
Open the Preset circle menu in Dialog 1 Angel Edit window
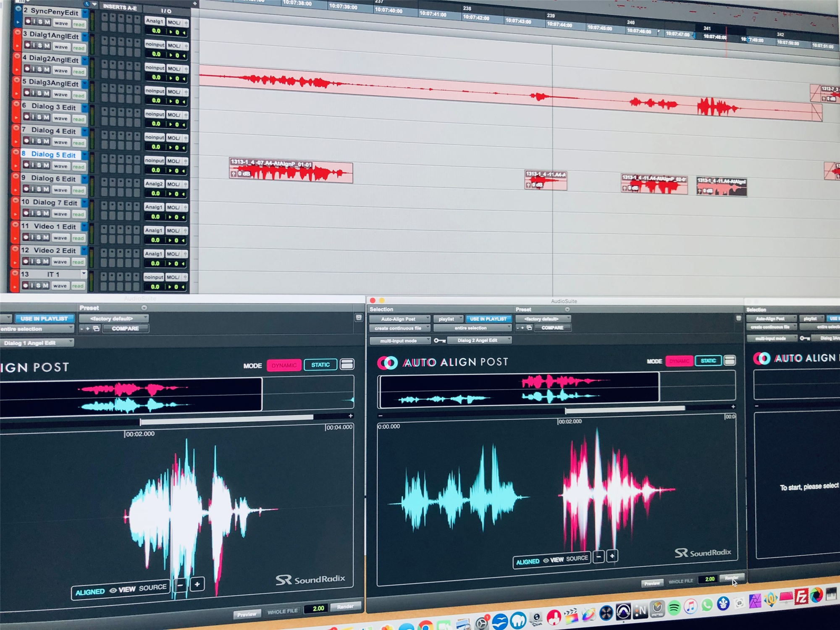coord(144,308)
